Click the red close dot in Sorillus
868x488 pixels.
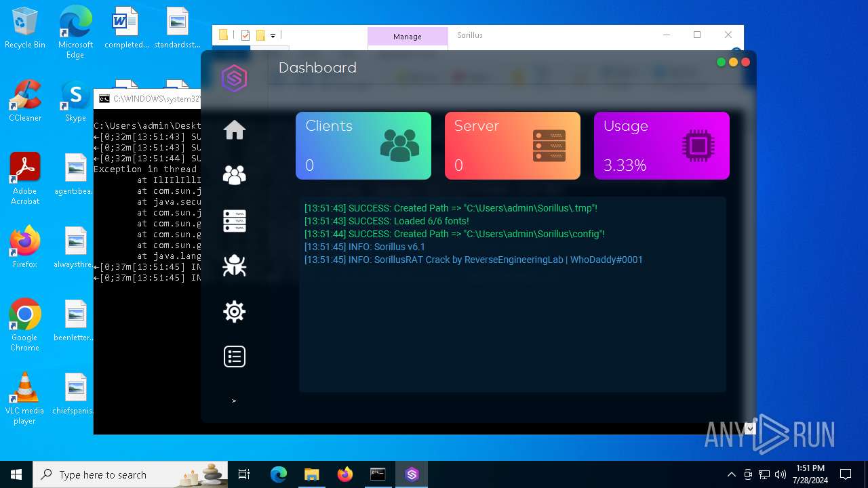tap(745, 62)
